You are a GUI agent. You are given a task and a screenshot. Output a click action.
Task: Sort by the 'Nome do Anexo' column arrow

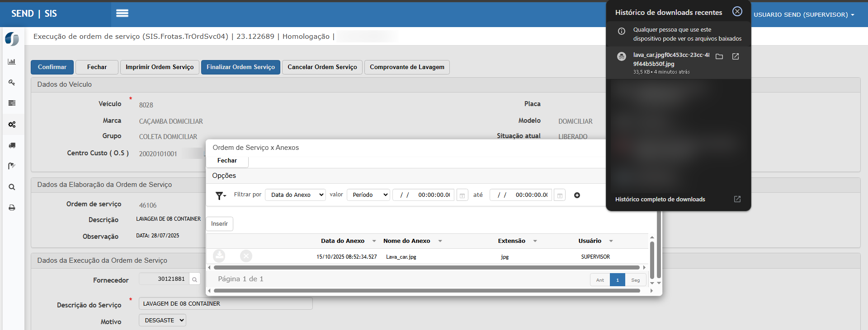tap(440, 241)
